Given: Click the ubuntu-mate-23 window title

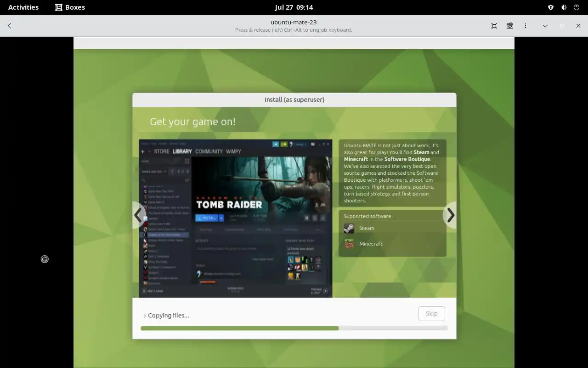Looking at the screenshot, I should coord(294,22).
